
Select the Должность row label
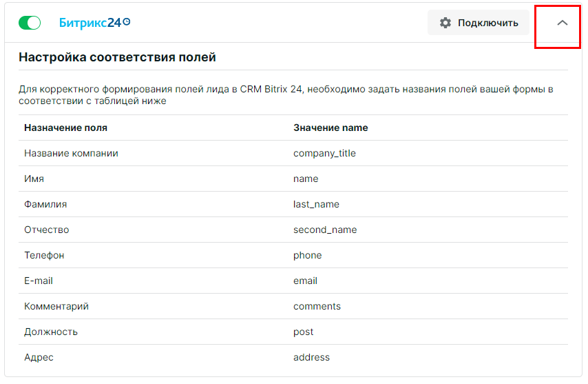click(x=51, y=332)
